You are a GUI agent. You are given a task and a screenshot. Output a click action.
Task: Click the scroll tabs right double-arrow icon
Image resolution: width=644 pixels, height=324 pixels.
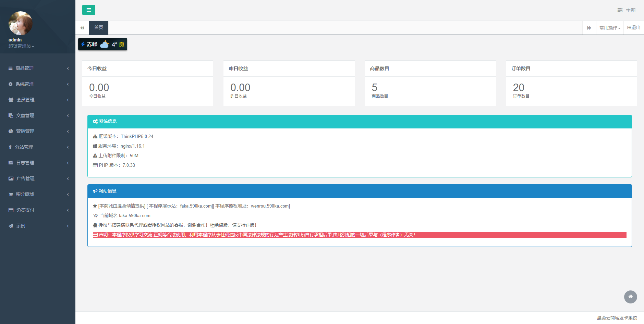[589, 28]
